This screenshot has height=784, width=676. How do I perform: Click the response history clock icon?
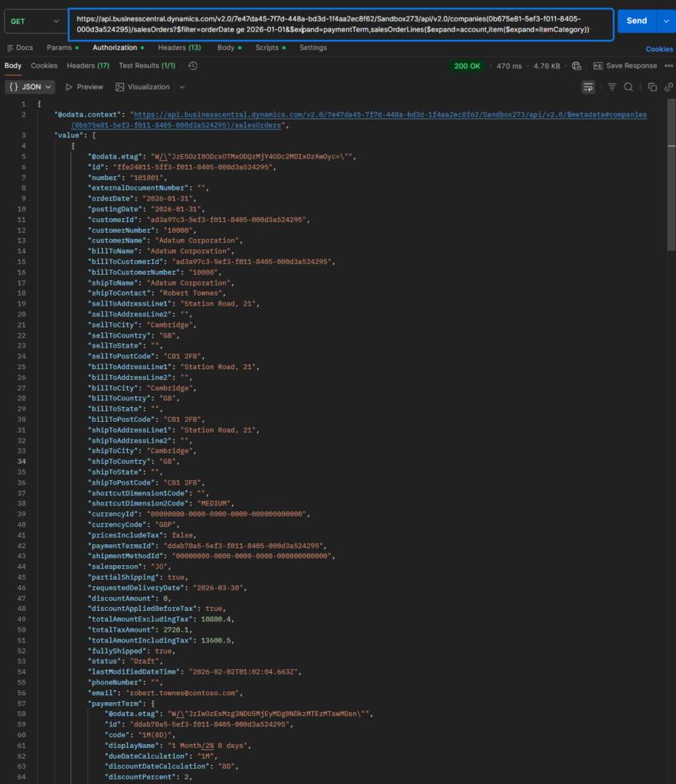click(x=193, y=66)
